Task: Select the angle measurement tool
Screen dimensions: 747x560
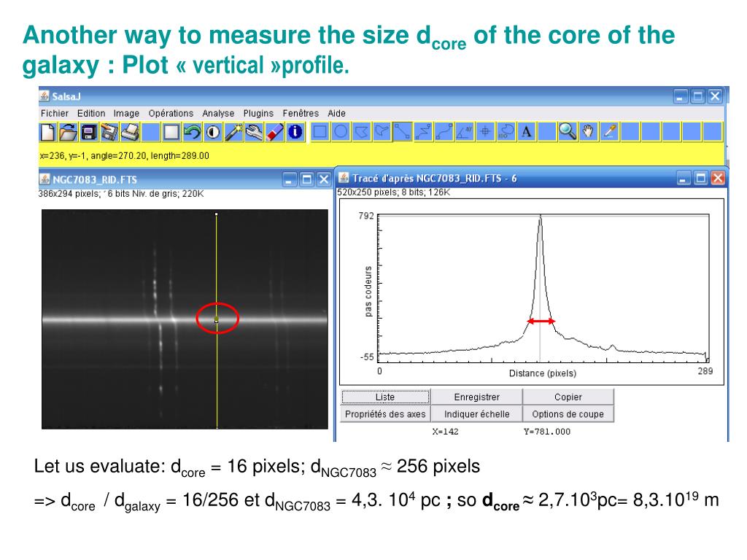Action: pyautogui.click(x=465, y=131)
